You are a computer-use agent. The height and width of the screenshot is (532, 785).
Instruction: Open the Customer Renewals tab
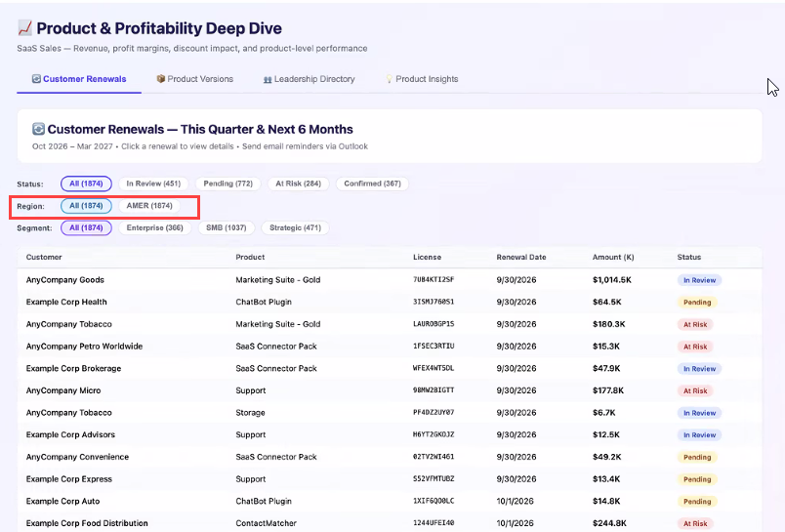click(x=79, y=79)
